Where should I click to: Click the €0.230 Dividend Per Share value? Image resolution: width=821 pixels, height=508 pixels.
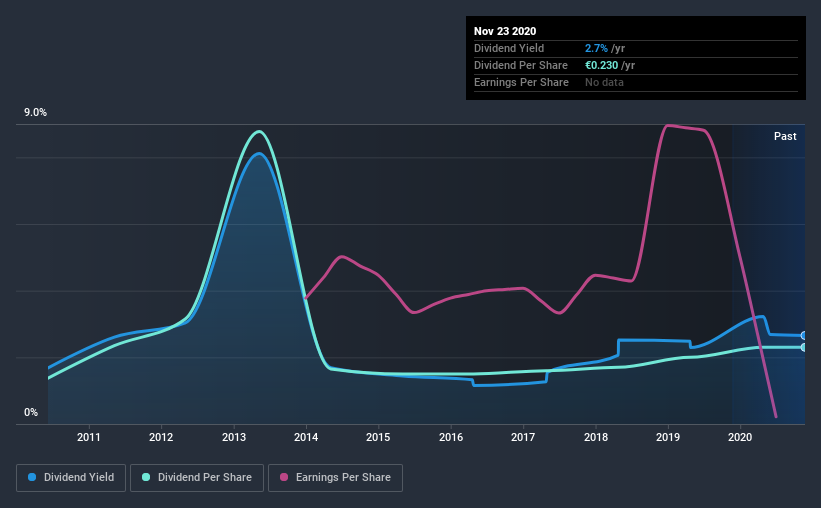[x=602, y=65]
